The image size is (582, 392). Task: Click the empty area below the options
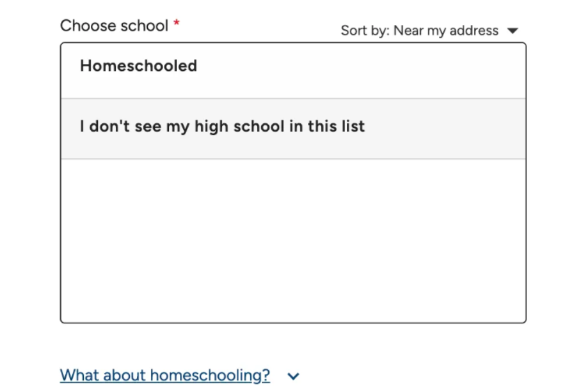coord(291,238)
